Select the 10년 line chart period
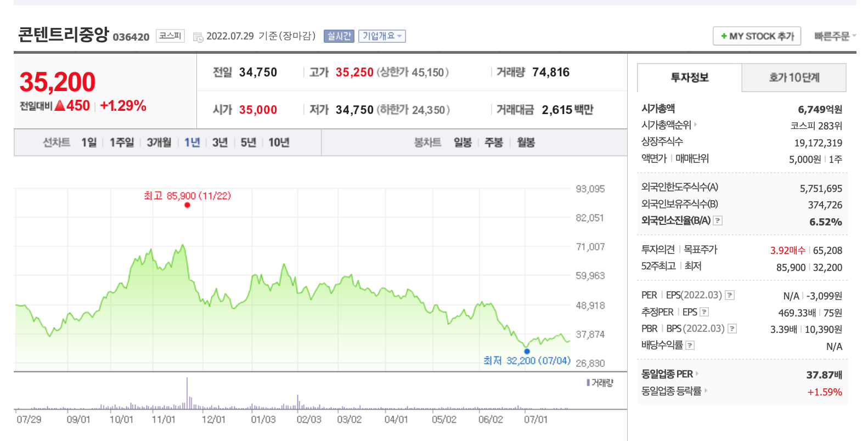 coord(279,143)
